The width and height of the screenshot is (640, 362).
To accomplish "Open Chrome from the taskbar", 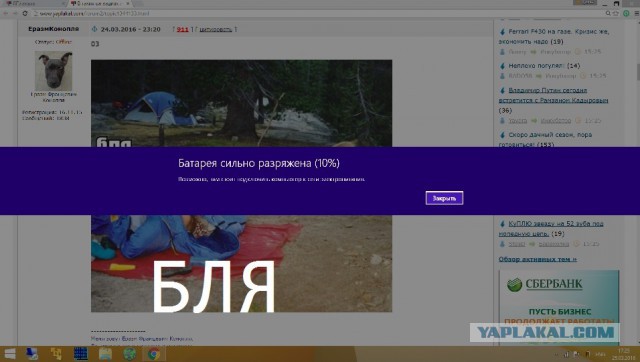I will click(154, 354).
